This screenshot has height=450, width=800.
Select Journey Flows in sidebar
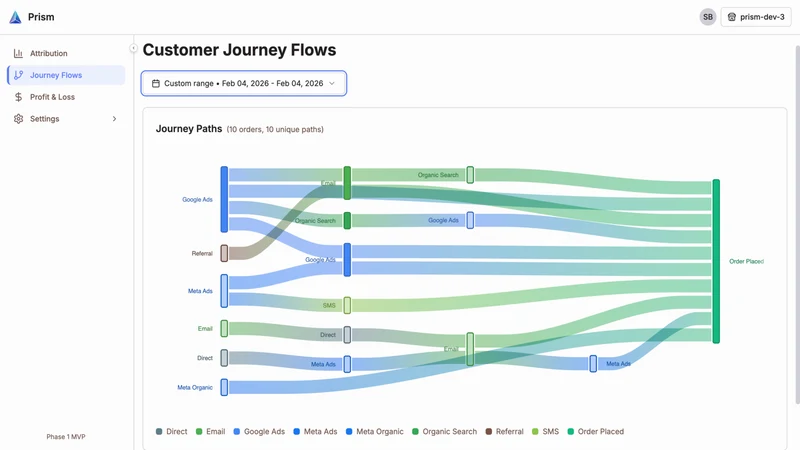click(66, 75)
